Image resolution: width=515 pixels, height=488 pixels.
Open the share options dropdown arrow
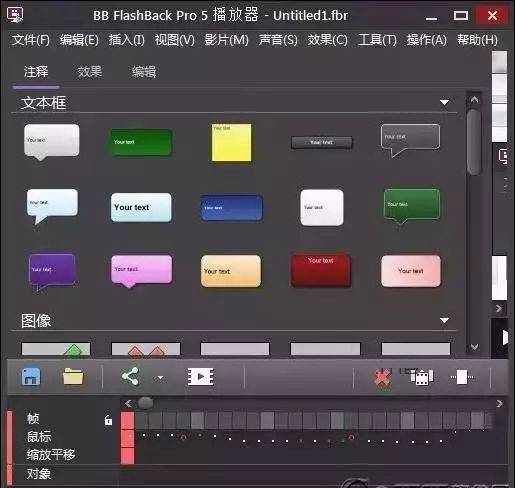(160, 378)
